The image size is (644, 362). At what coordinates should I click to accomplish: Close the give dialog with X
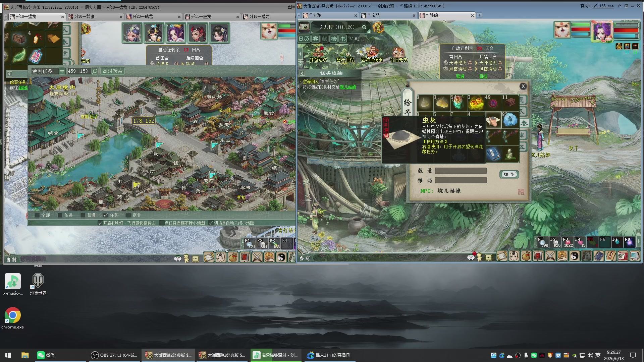523,86
